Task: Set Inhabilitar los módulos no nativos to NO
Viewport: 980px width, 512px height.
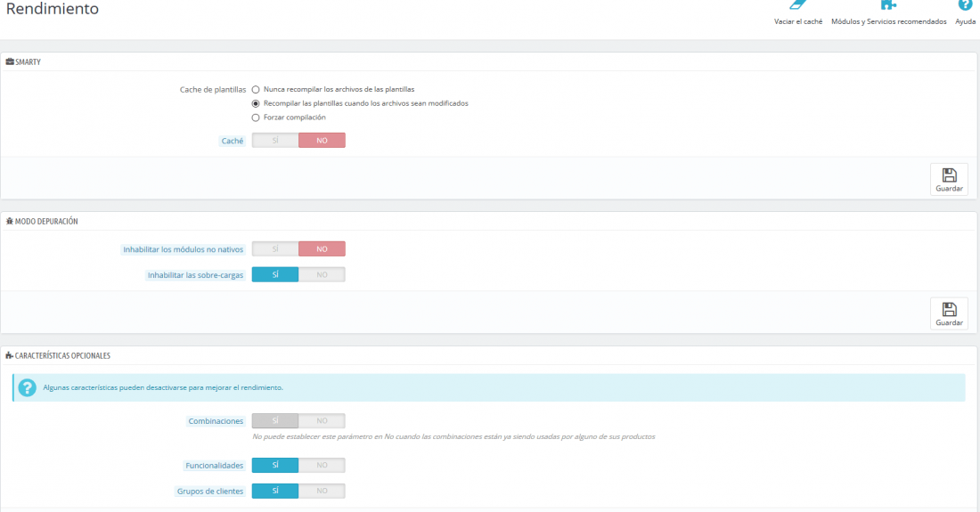Action: [322, 249]
